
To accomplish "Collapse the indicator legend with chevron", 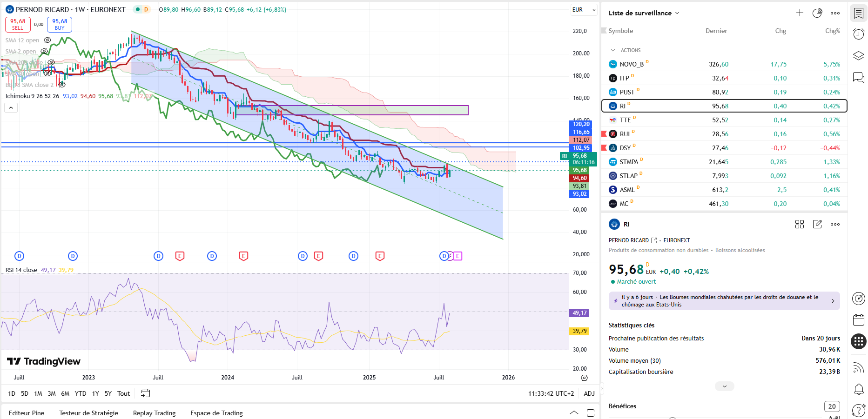I will coord(11,108).
